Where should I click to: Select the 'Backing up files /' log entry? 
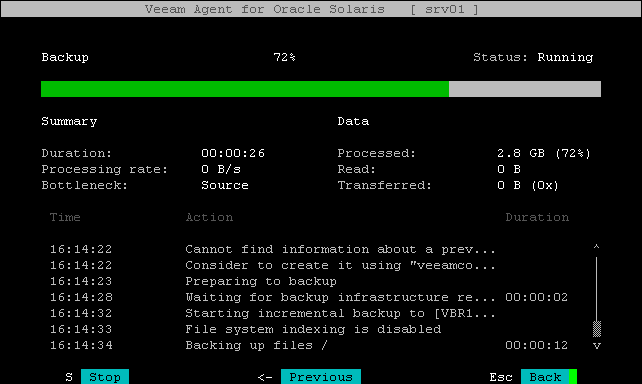point(309,345)
